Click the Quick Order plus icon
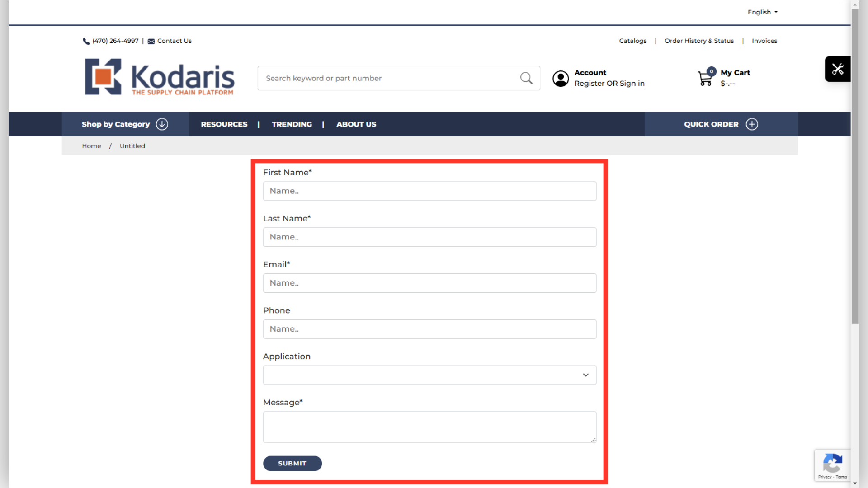The width and height of the screenshot is (868, 488). pyautogui.click(x=752, y=124)
